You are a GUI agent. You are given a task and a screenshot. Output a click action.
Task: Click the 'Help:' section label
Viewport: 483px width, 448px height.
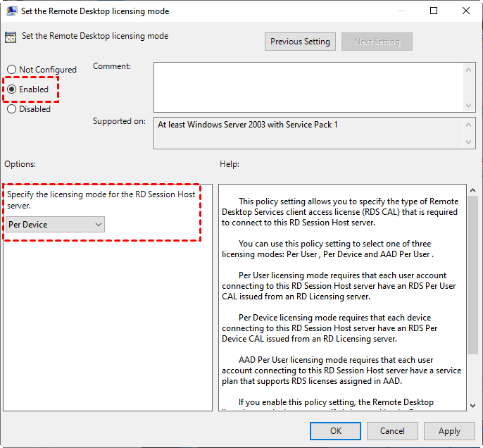point(230,164)
